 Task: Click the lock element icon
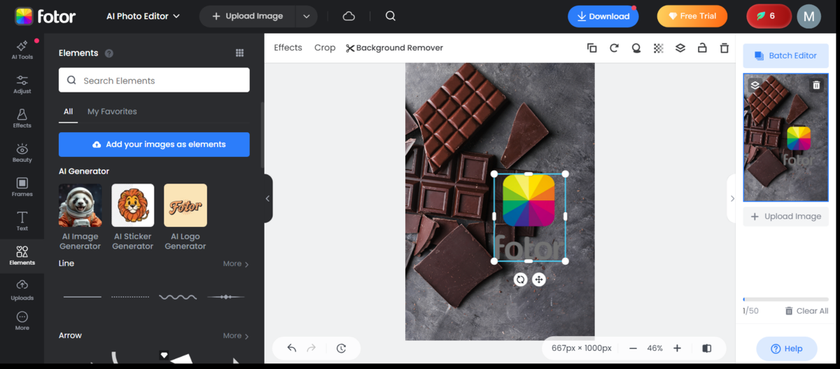coord(702,48)
